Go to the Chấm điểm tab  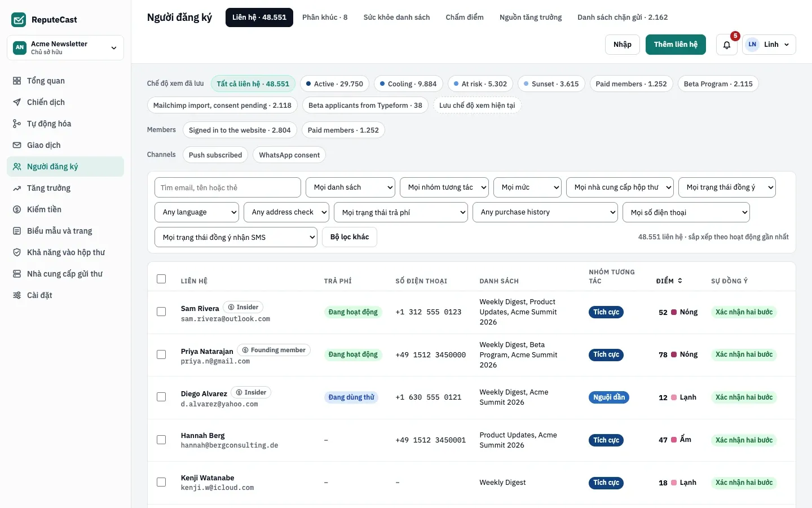[x=465, y=17]
